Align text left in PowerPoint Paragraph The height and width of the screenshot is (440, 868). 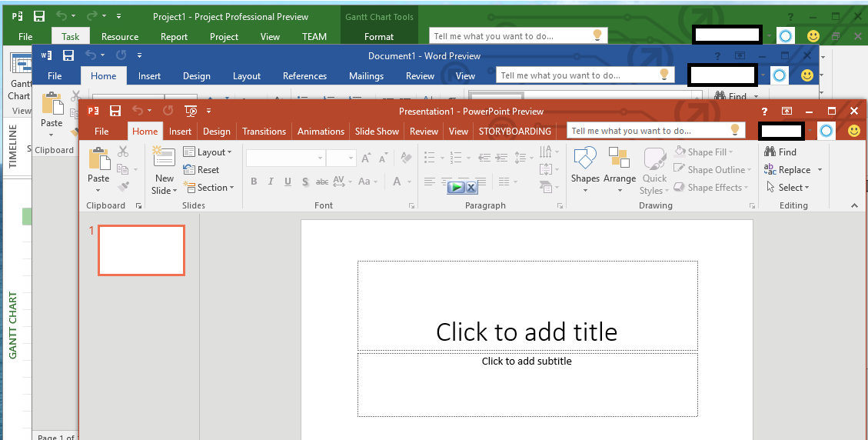click(430, 182)
